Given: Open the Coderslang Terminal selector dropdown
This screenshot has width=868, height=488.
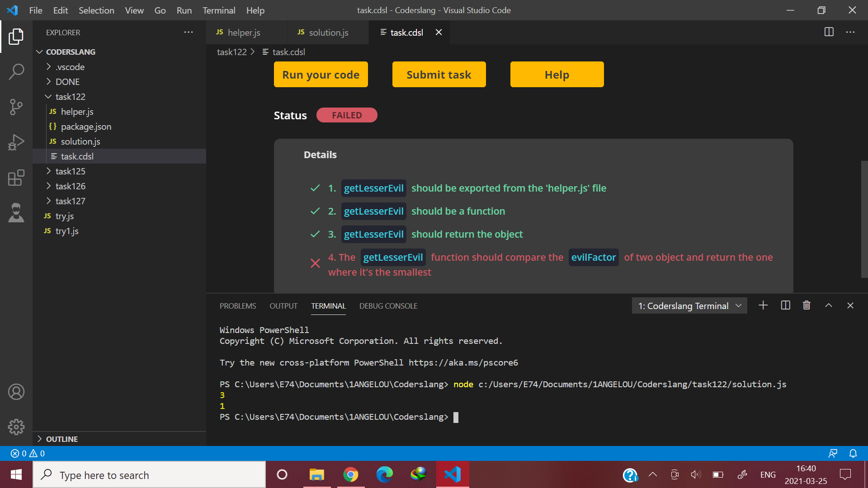Looking at the screenshot, I should pyautogui.click(x=689, y=306).
